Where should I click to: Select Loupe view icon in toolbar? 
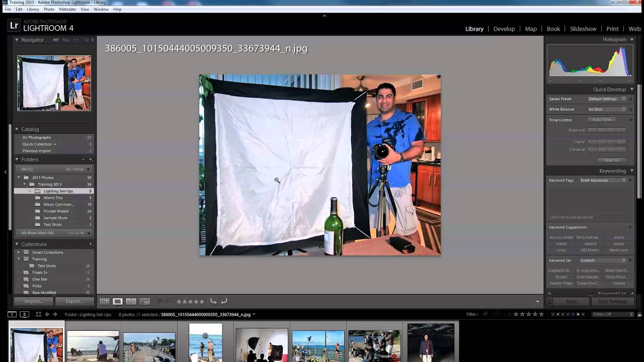point(117,301)
